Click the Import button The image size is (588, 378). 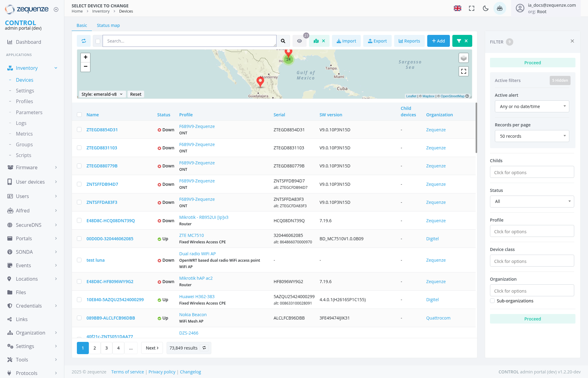click(x=346, y=41)
